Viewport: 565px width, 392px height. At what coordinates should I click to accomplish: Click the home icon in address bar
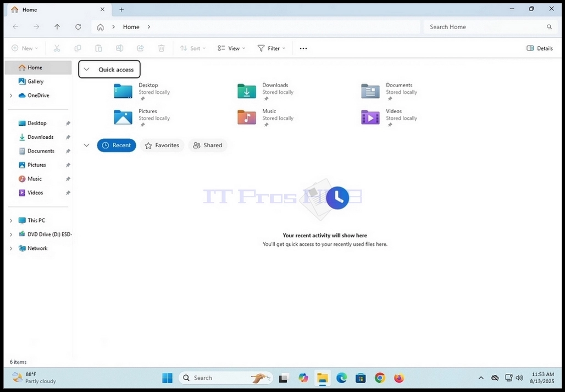[101, 27]
